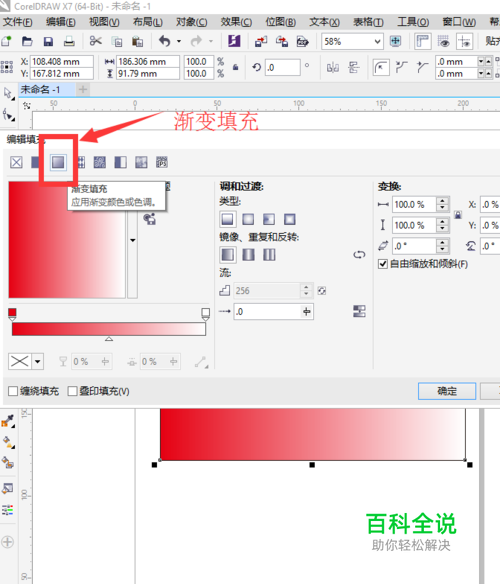This screenshot has height=584, width=500.
Task: Click the full screen preview icon
Action: coord(395,41)
